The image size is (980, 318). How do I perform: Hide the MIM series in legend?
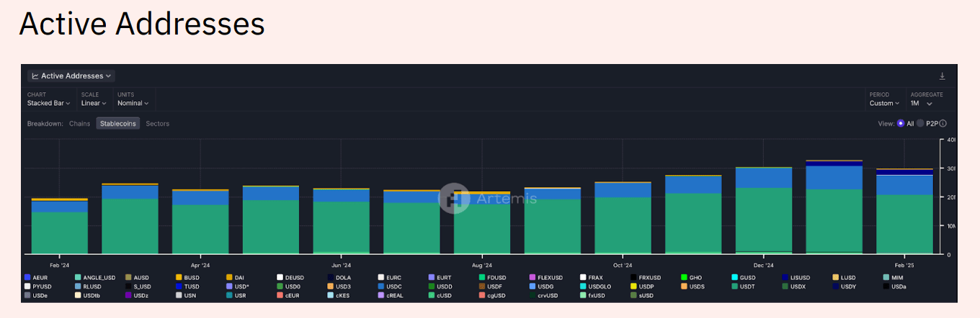coord(893,277)
